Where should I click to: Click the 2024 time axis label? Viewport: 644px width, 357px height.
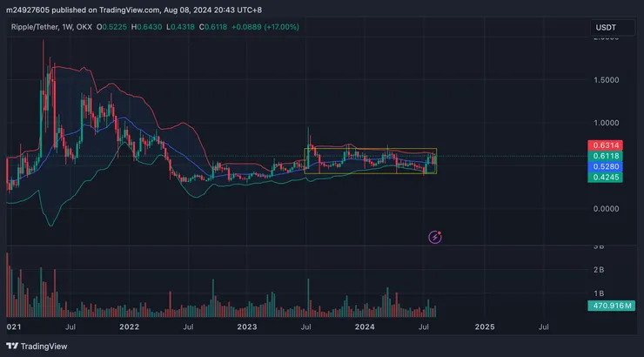coord(365,327)
